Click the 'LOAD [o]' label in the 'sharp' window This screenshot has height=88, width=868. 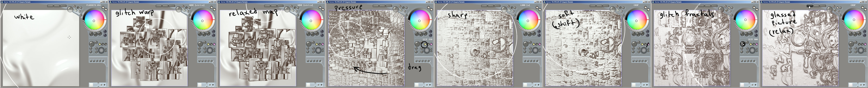(x=525, y=5)
